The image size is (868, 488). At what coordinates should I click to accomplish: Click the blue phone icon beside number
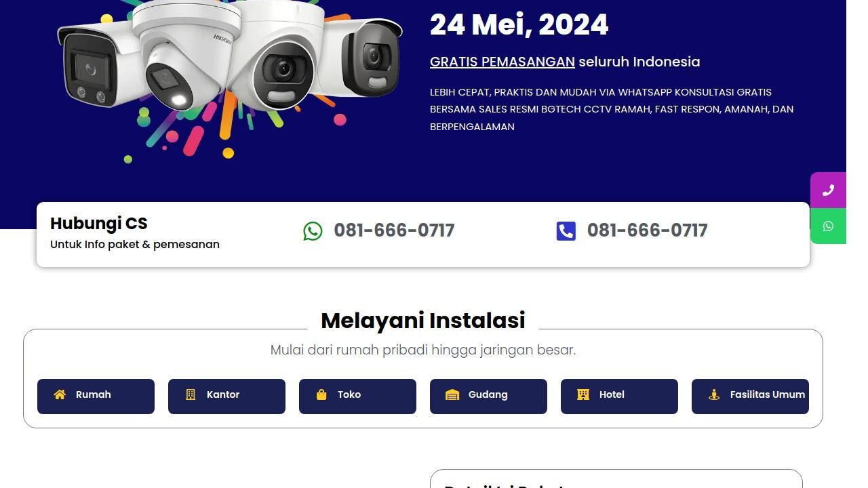(x=566, y=231)
